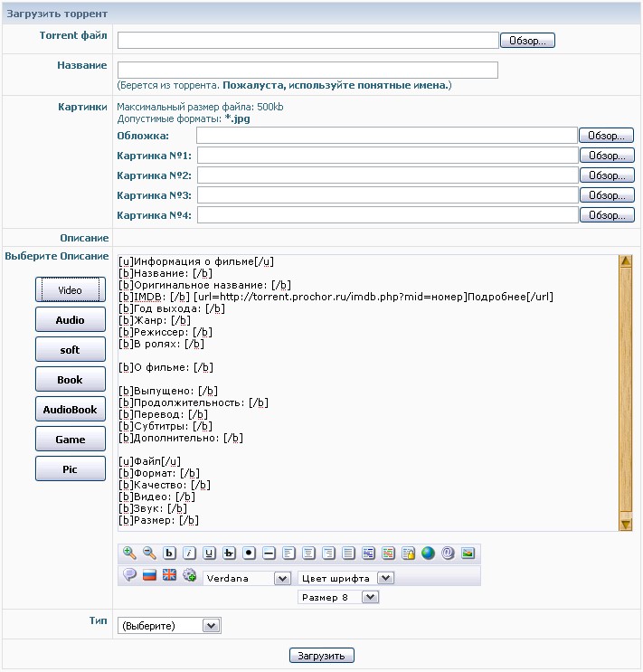This screenshot has height=672, width=643.
Task: Focus the Картинка №4 path field
Action: coord(387,214)
